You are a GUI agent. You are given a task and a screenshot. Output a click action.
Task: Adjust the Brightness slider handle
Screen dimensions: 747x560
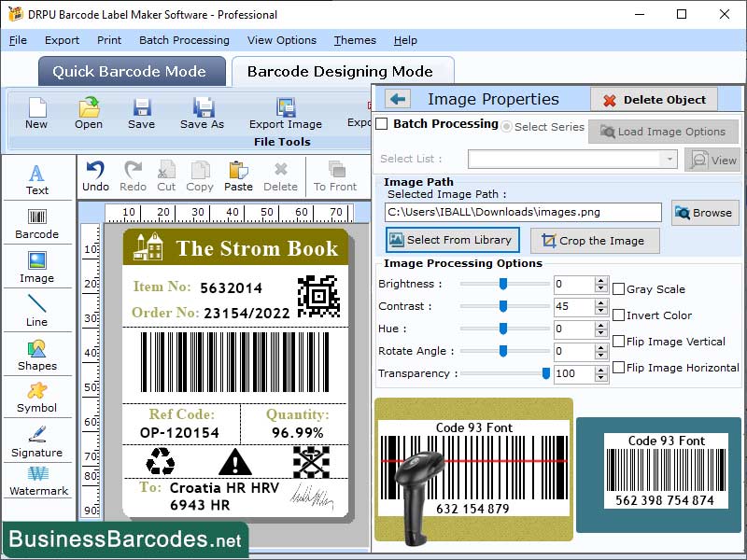503,284
